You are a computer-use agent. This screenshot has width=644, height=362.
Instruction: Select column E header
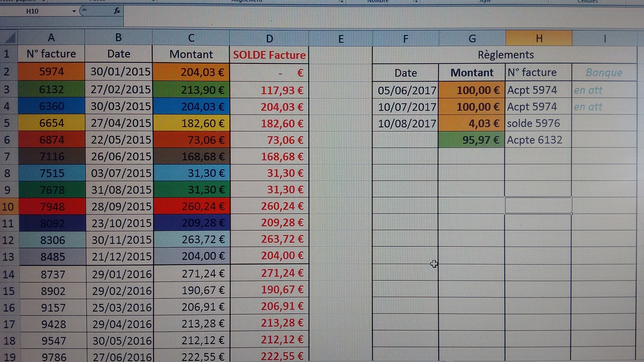(341, 39)
